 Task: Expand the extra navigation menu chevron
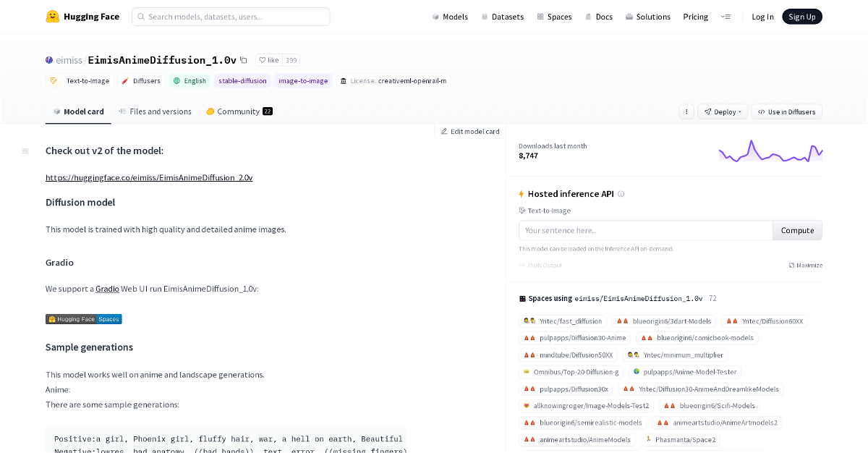click(x=726, y=17)
